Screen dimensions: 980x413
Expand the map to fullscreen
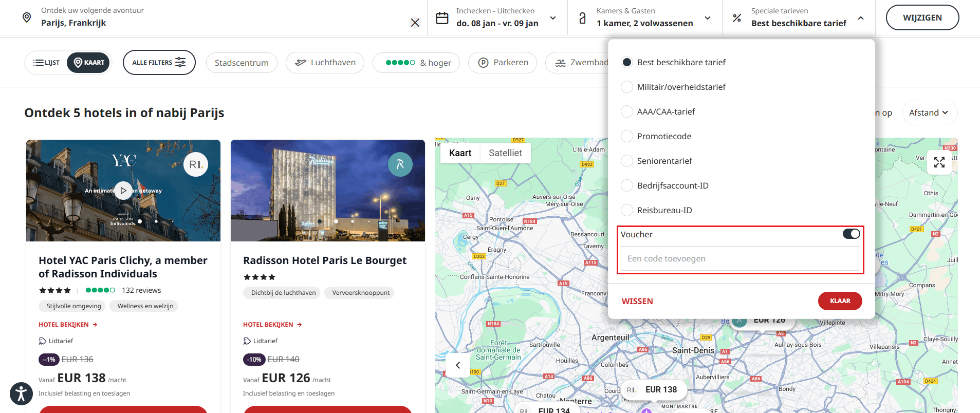coord(939,162)
